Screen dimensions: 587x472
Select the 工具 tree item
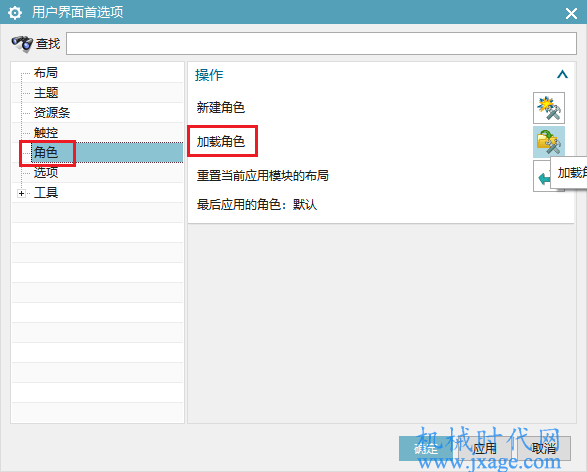46,193
